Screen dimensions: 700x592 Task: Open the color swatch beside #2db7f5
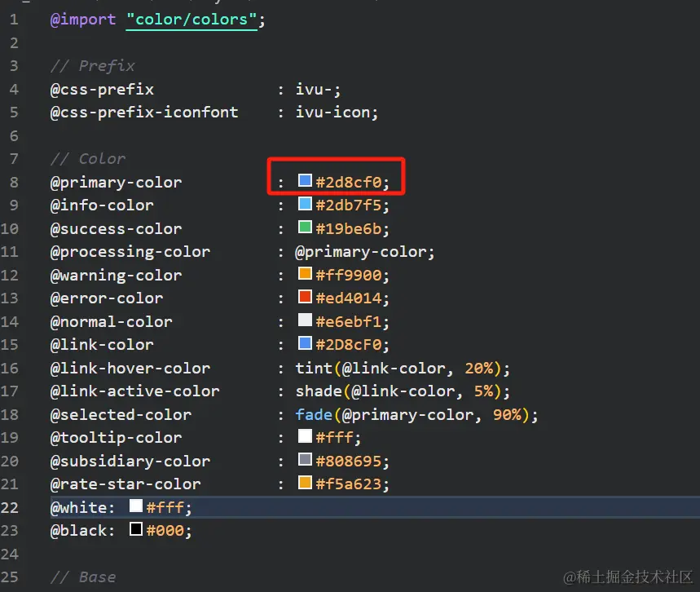[x=305, y=204]
